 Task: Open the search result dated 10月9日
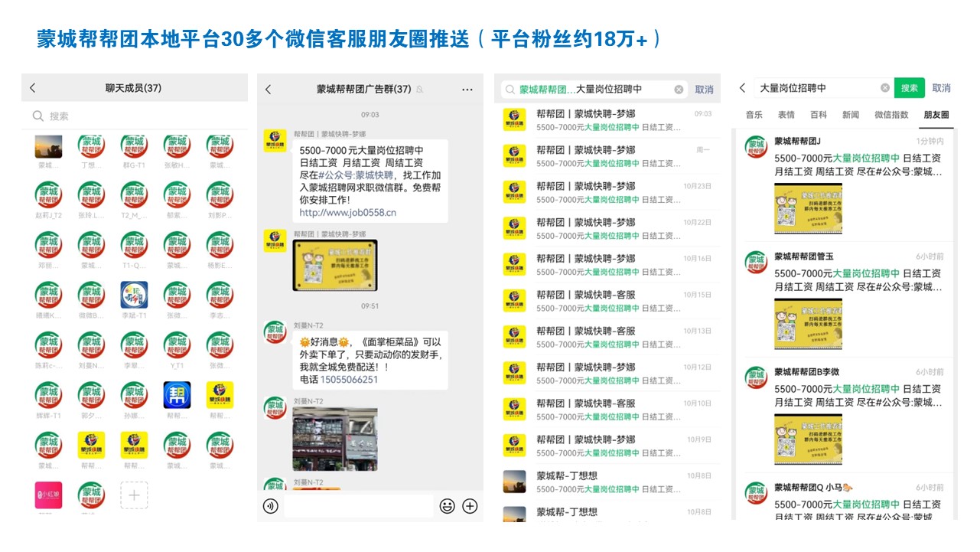click(607, 446)
